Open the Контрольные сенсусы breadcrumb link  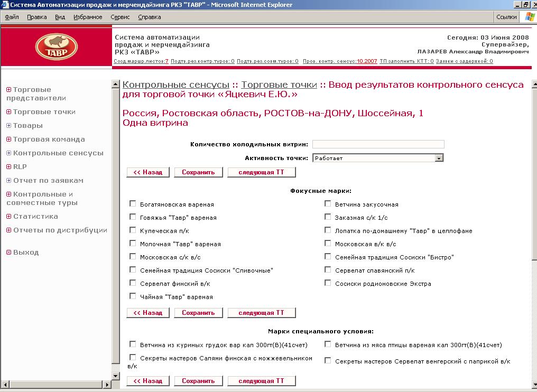[176, 85]
